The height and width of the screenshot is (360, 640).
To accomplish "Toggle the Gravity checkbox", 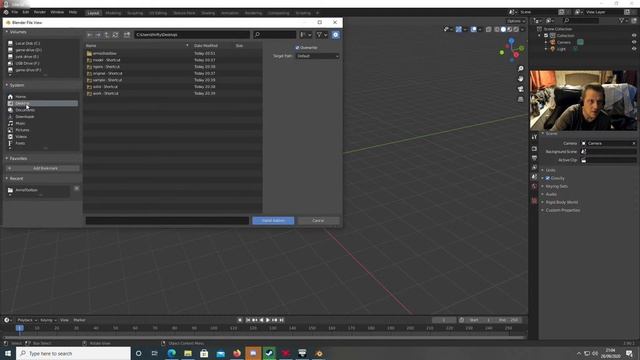I will coord(548,178).
